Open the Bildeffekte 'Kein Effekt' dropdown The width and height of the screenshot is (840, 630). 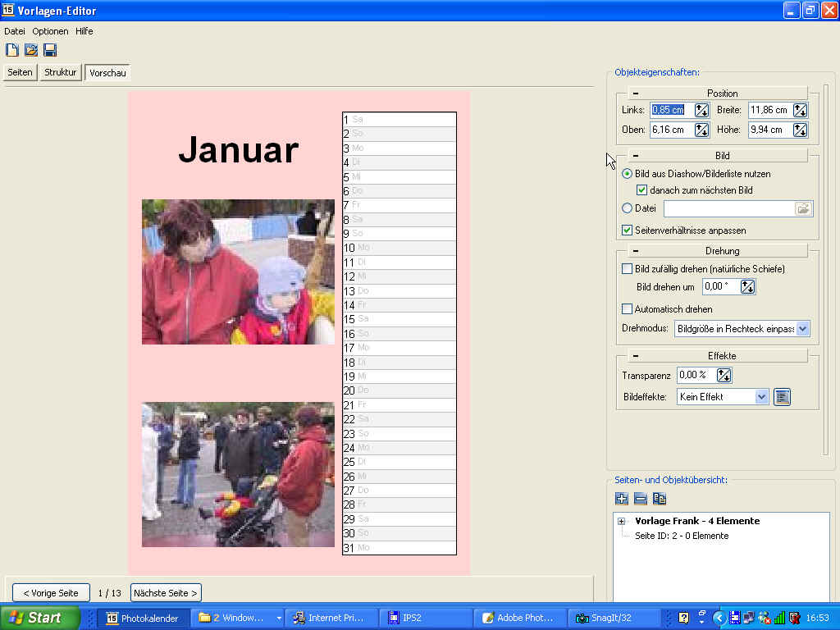(761, 397)
